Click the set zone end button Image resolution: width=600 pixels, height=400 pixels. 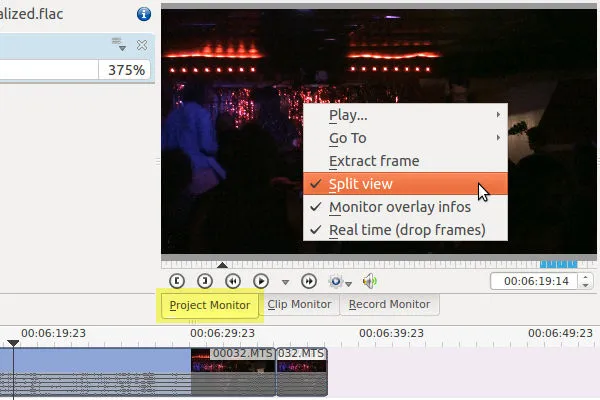(205, 281)
